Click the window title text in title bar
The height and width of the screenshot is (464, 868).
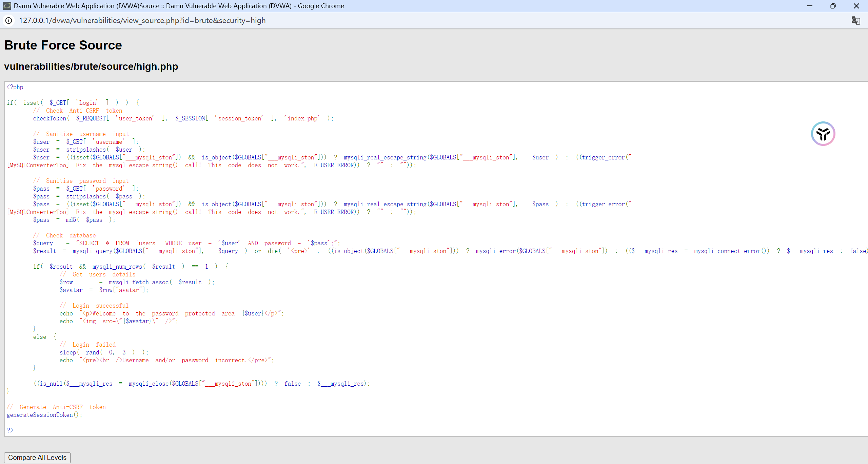pyautogui.click(x=179, y=6)
